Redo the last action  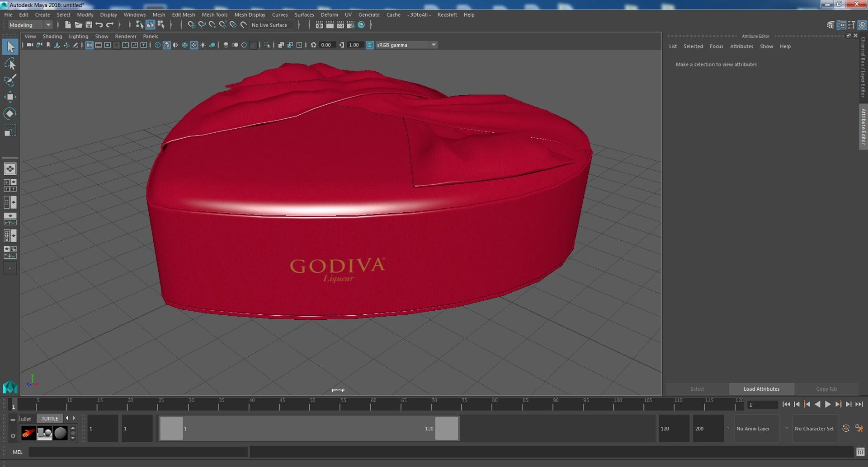[109, 25]
